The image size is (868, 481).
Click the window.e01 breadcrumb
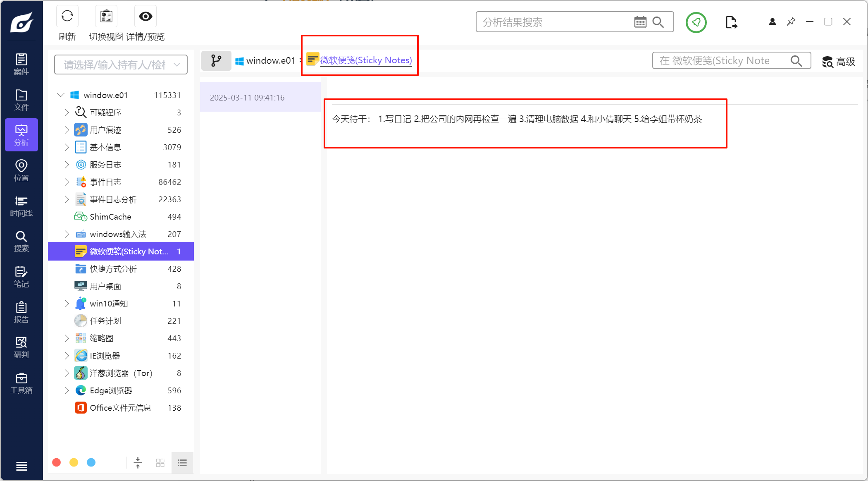(265, 61)
